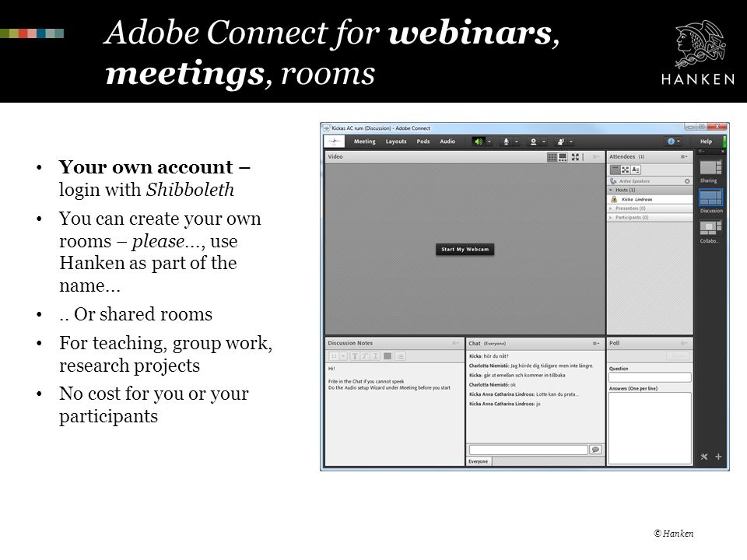Toggle the microphone icon in toolbar

[x=506, y=142]
